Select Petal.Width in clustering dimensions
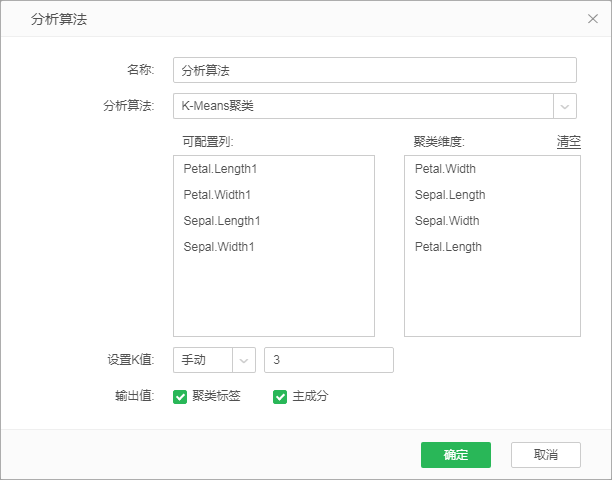 pyautogui.click(x=445, y=169)
